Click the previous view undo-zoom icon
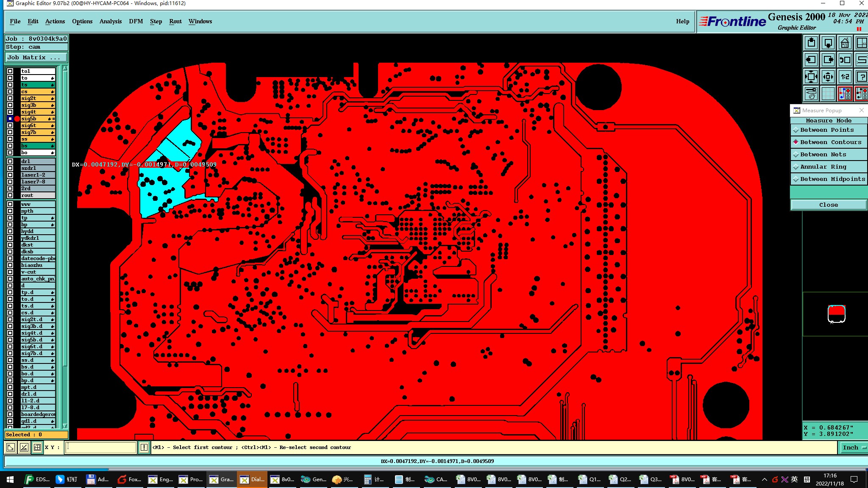 point(845,60)
